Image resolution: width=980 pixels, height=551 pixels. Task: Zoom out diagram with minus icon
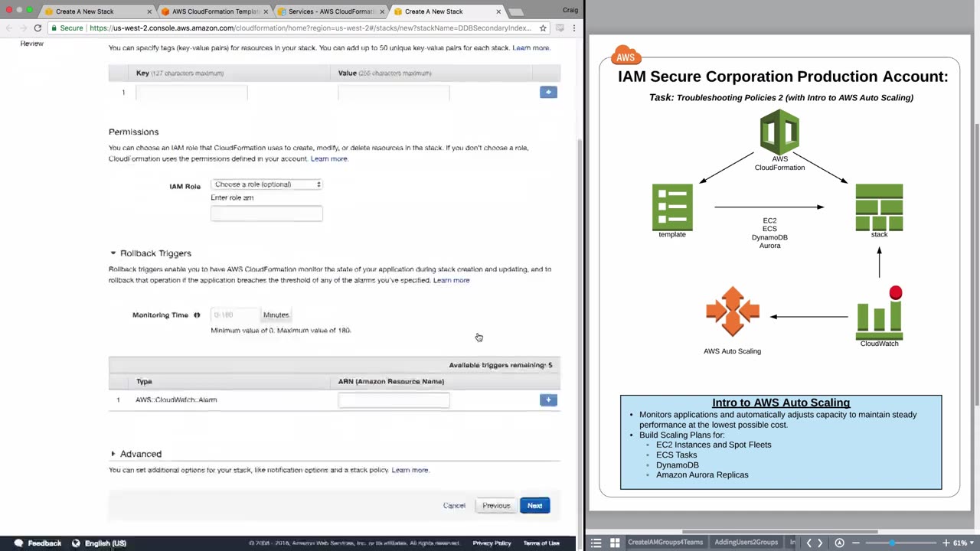tap(856, 543)
